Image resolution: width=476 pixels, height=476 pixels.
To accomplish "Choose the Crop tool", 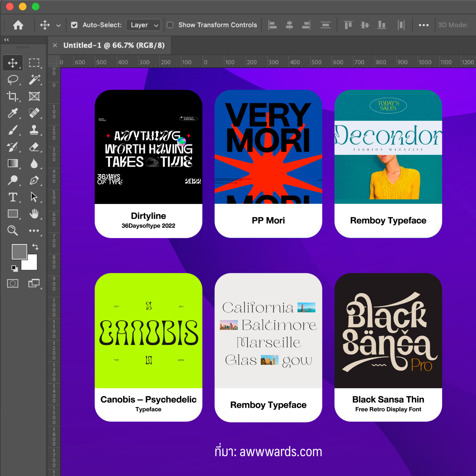I will [12, 96].
